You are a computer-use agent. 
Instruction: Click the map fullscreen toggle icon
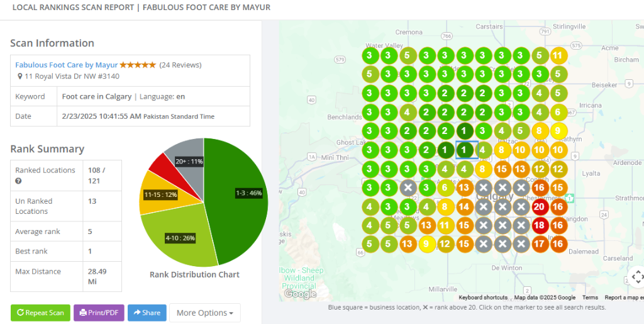637,277
